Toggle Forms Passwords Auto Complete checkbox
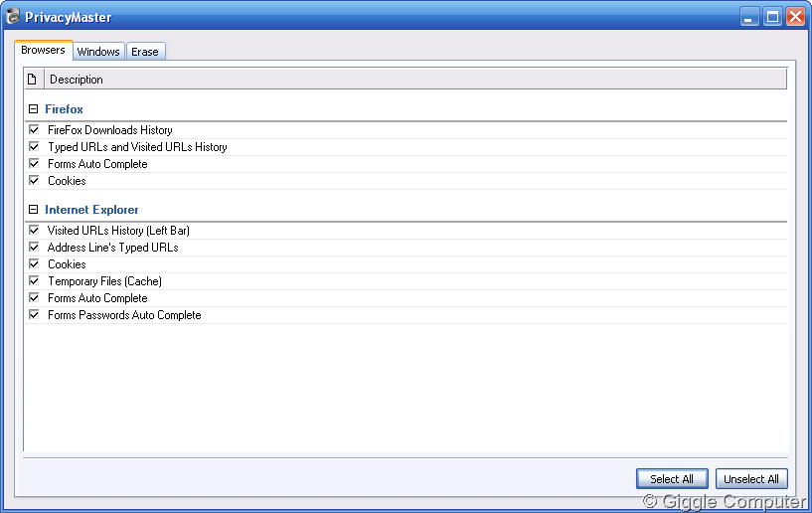Image resolution: width=812 pixels, height=513 pixels. pyautogui.click(x=34, y=314)
